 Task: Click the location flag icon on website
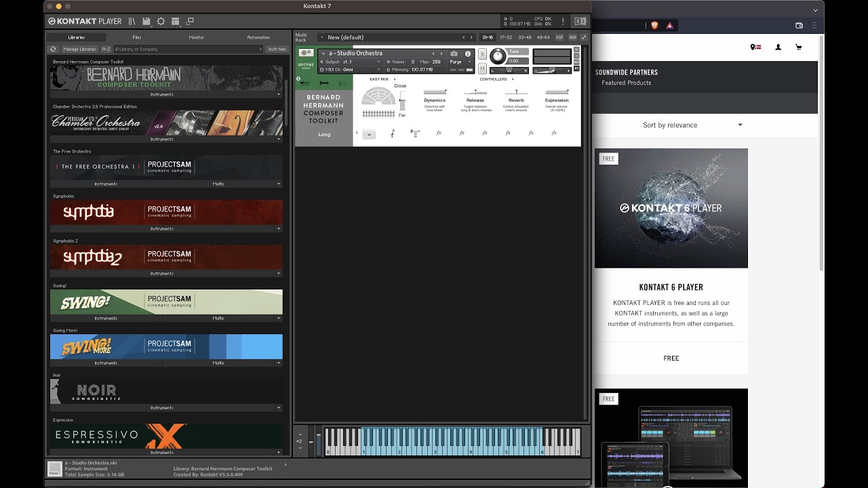755,47
